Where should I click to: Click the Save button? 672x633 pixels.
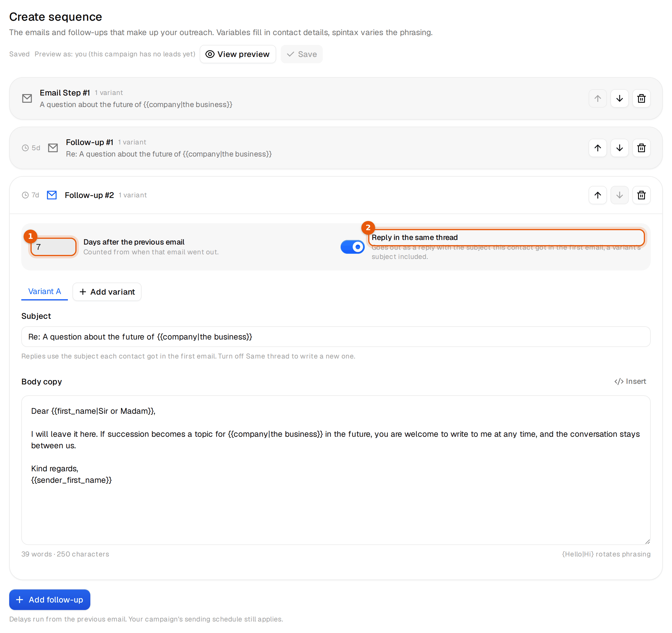(x=301, y=54)
